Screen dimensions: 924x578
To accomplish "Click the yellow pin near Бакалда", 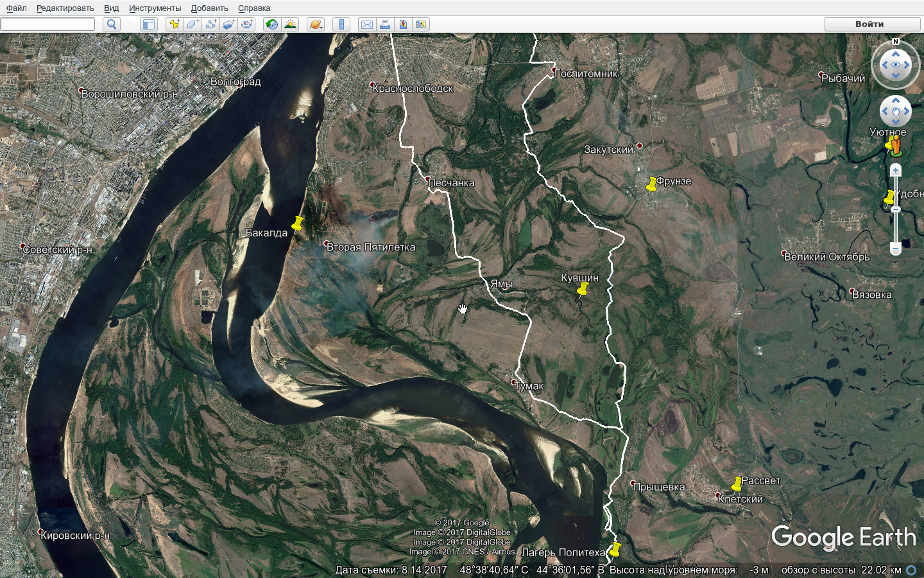I will point(297,223).
